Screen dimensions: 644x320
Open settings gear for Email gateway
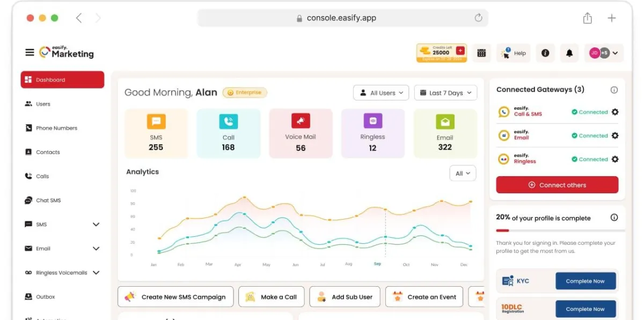(x=615, y=136)
